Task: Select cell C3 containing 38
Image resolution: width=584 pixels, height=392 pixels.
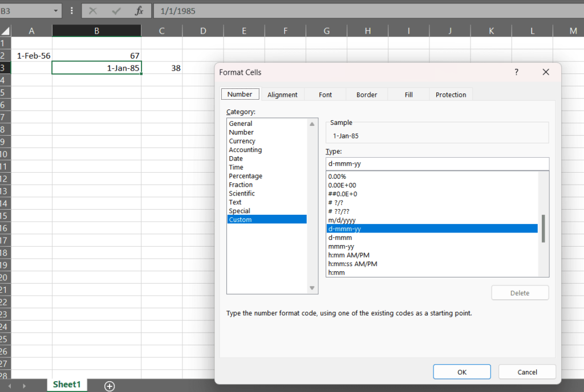Action: coord(161,68)
